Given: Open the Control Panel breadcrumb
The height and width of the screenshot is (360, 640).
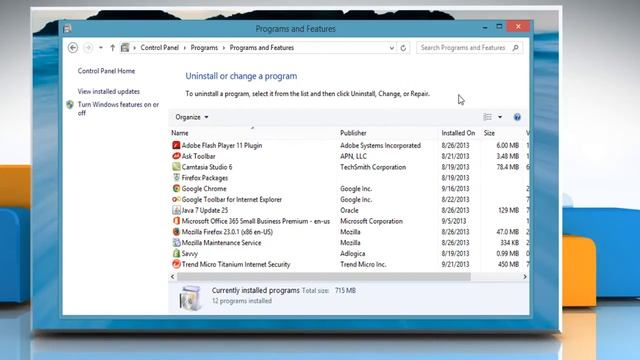Looking at the screenshot, I should click(x=160, y=48).
